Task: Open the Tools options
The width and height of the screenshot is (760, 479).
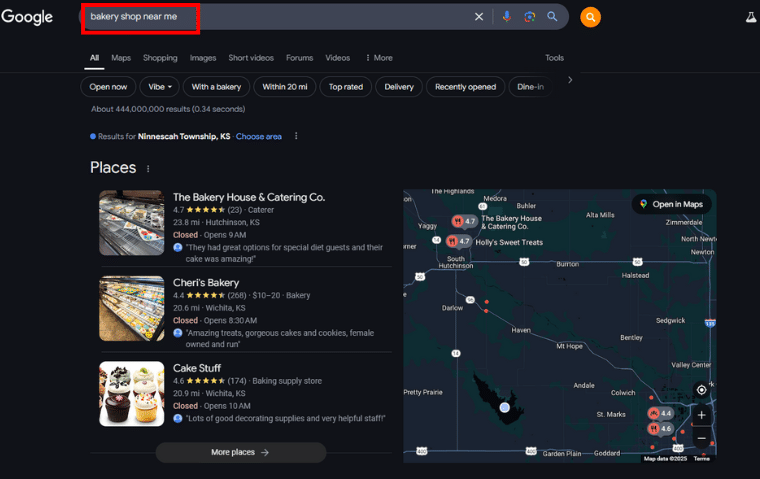Action: [x=554, y=58]
